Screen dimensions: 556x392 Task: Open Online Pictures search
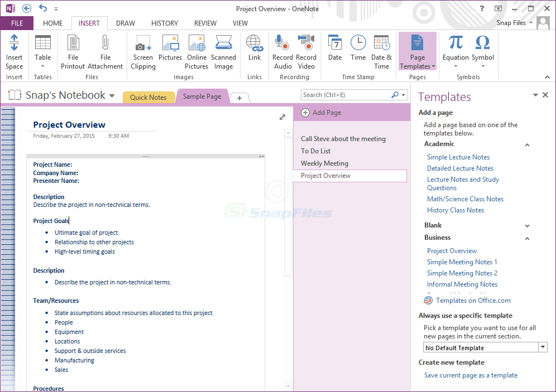(197, 52)
